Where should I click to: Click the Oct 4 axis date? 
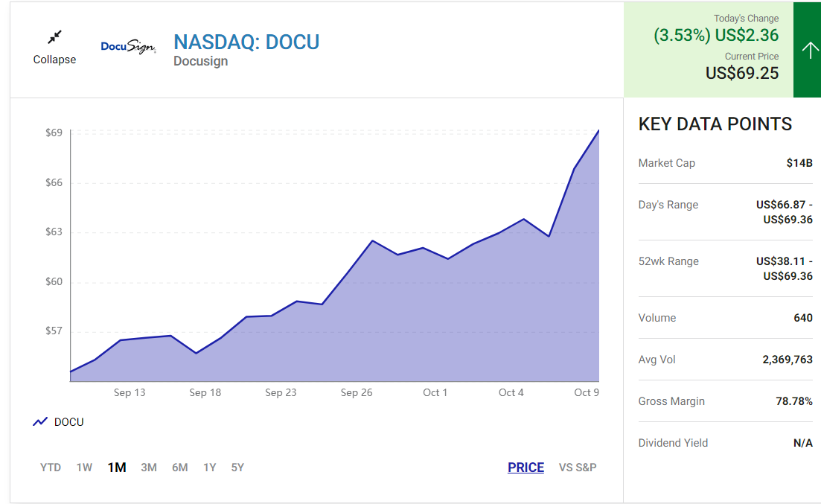511,392
